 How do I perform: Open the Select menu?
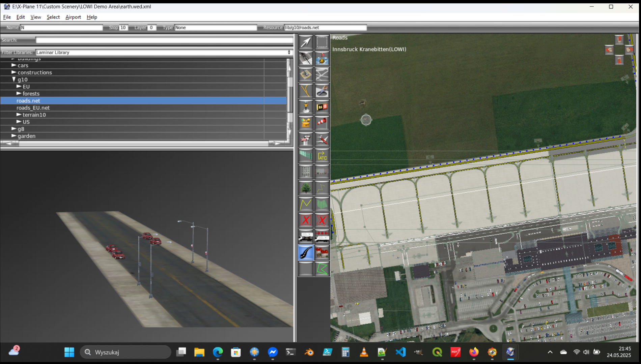[x=53, y=17]
